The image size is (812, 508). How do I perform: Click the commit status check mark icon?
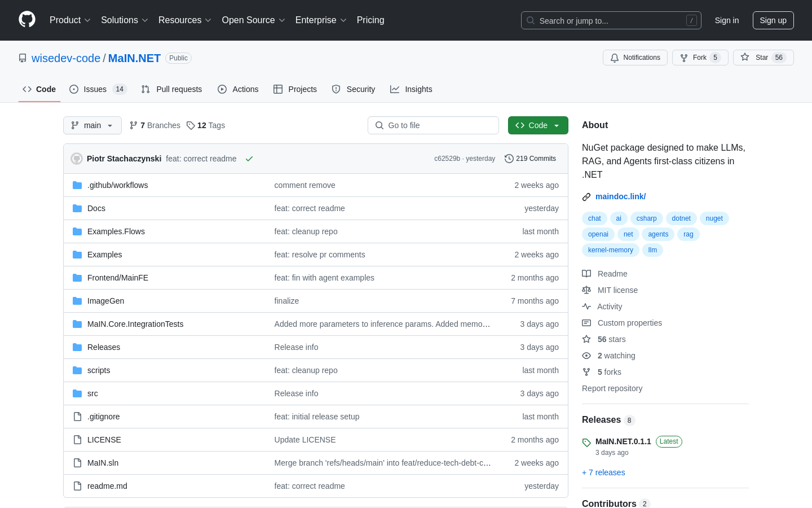tap(249, 159)
